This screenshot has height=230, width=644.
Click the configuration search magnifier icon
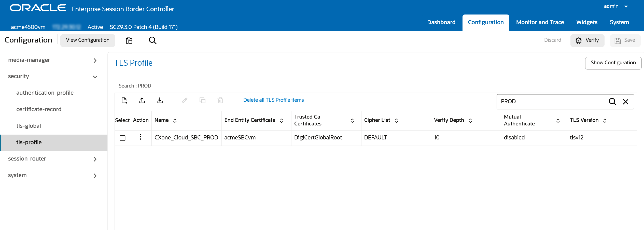pos(152,40)
